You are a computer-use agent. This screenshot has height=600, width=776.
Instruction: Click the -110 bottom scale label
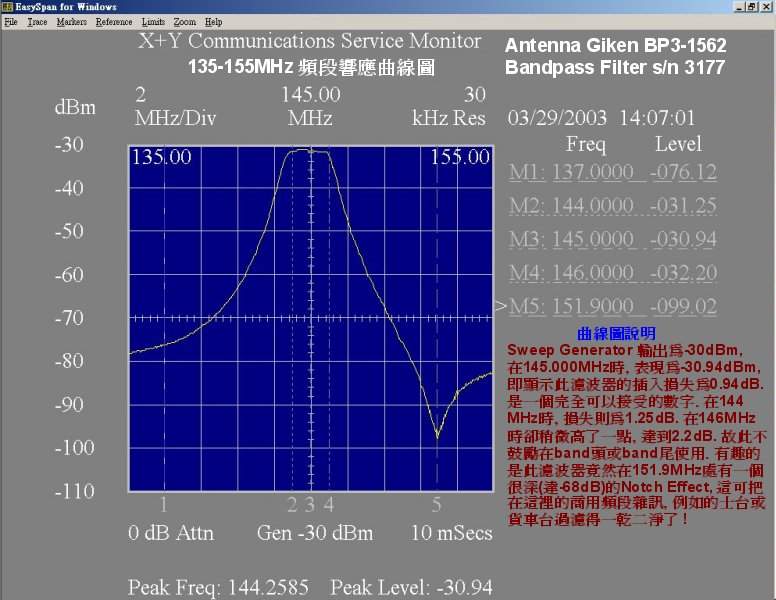click(74, 491)
